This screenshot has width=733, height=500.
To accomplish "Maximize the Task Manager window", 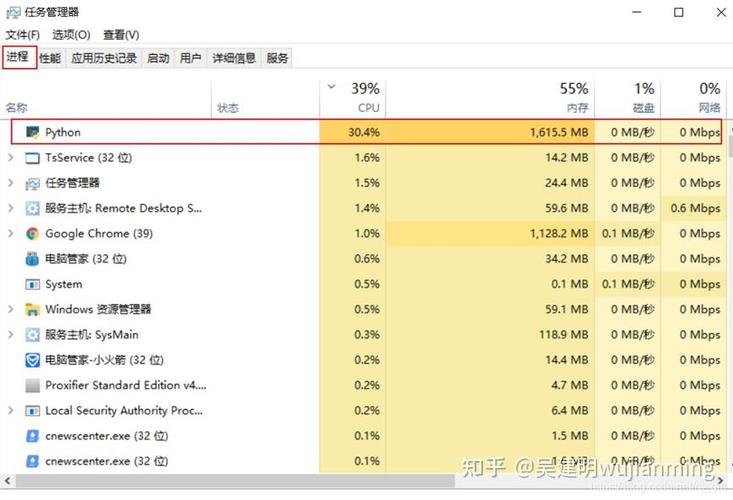I will click(679, 13).
